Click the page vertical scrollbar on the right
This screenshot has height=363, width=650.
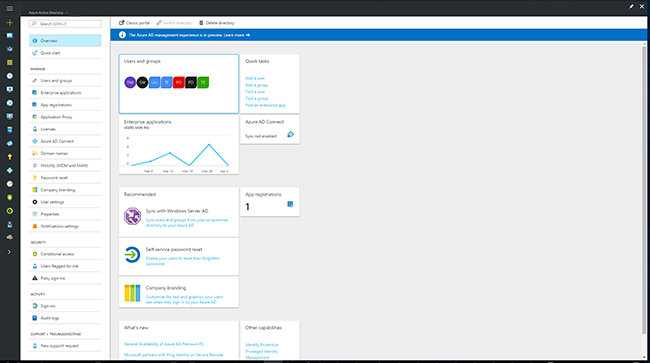coord(644,189)
